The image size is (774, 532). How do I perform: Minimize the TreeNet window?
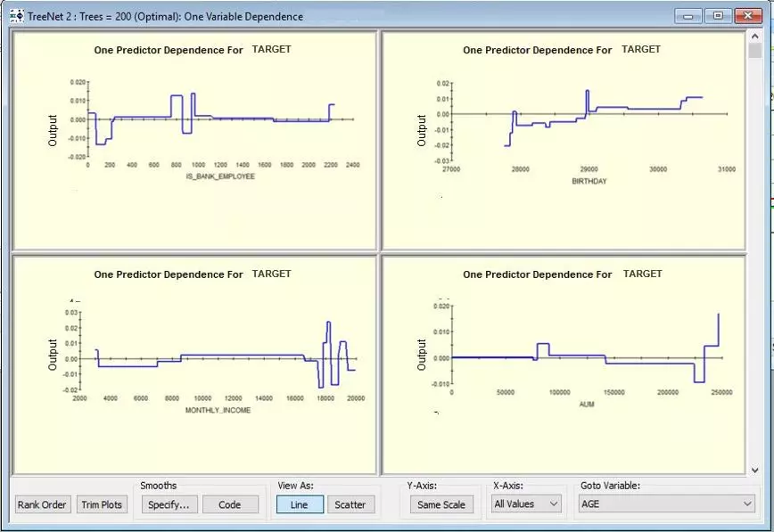coord(688,16)
